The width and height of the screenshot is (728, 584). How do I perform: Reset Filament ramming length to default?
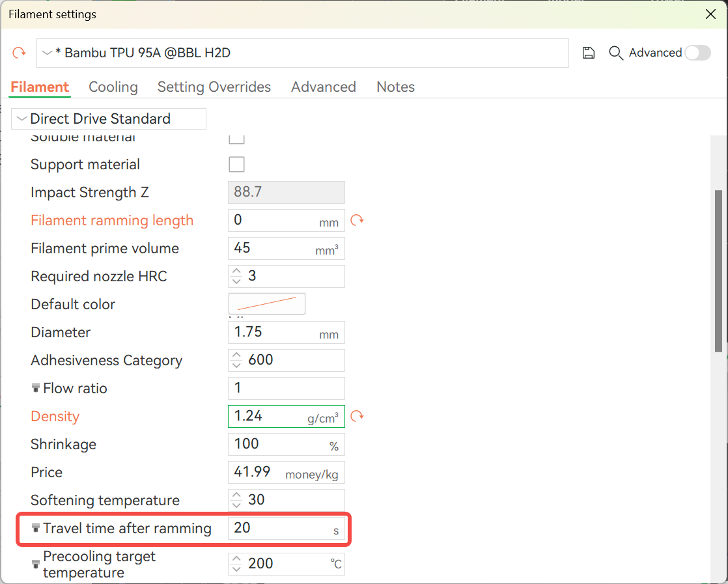tap(357, 220)
